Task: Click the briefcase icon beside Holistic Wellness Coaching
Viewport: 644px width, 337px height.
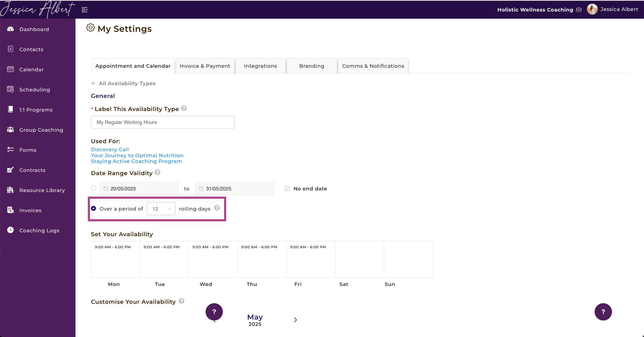Action: point(579,10)
